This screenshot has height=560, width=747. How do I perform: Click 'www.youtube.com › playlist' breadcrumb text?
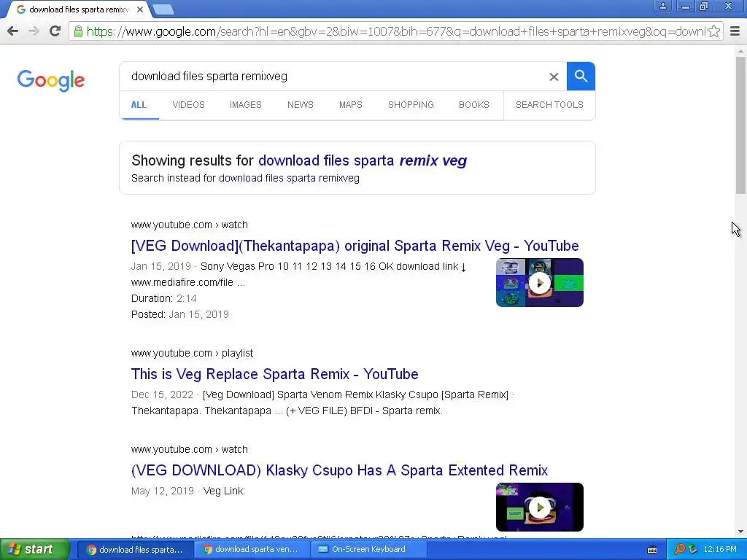point(192,354)
